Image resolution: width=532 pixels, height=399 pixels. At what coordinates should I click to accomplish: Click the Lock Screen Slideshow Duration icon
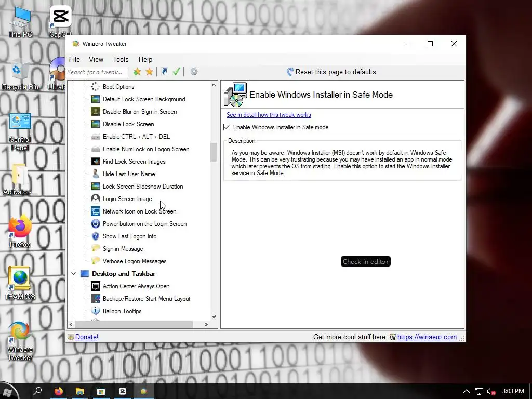coord(96,187)
